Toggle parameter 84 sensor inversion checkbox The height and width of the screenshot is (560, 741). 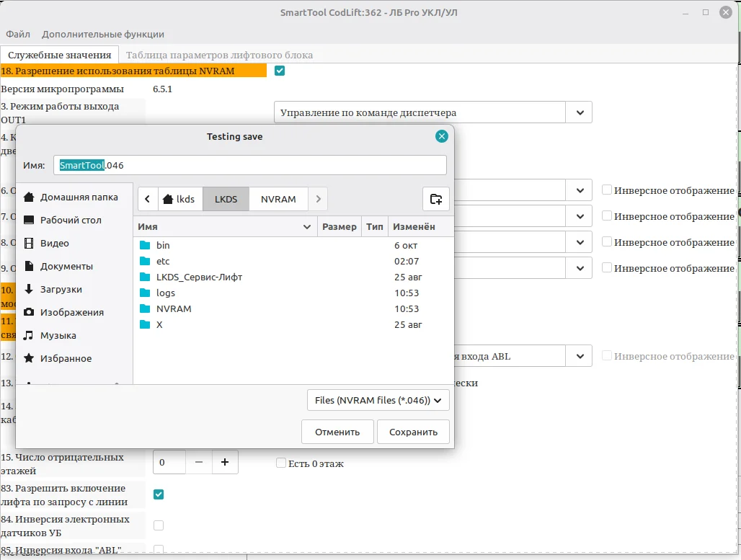pos(159,525)
